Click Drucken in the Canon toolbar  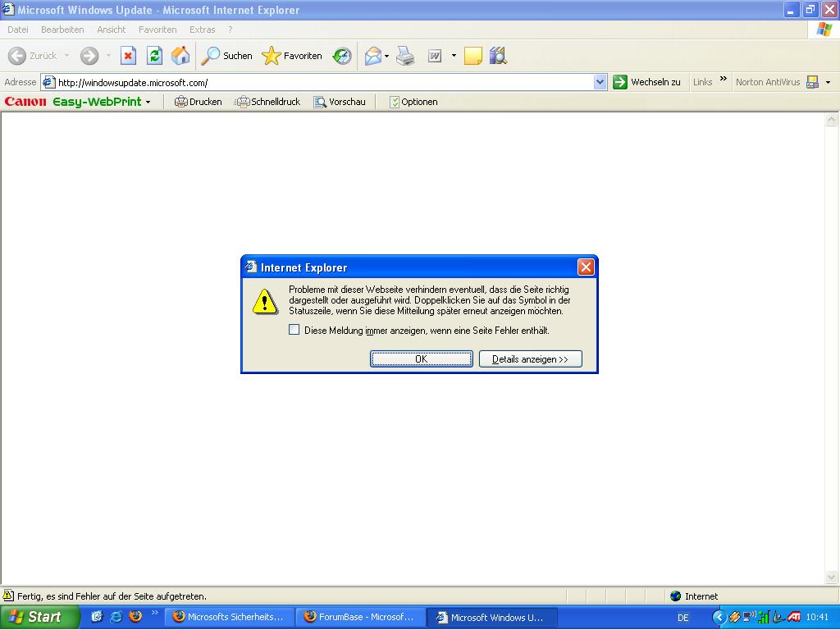[199, 102]
